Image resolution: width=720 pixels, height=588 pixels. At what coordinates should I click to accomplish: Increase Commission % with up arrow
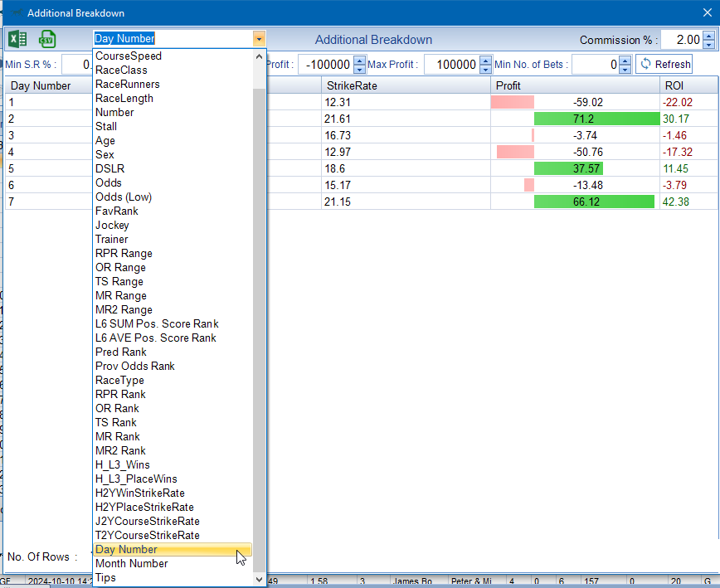tap(708, 35)
